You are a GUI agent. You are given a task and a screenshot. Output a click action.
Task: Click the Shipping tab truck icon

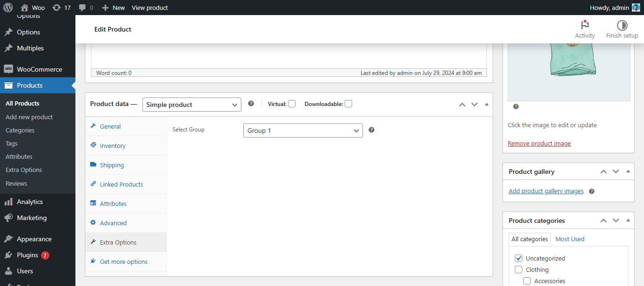(x=93, y=165)
